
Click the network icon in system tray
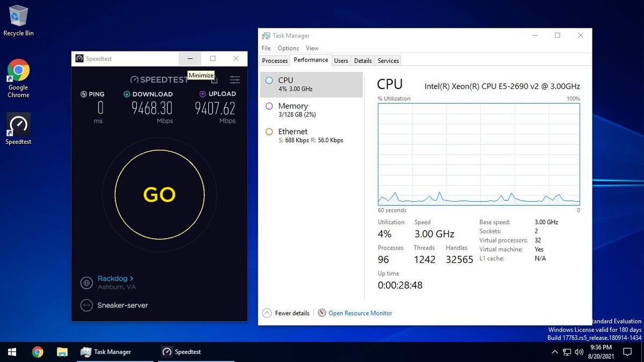pos(567,352)
